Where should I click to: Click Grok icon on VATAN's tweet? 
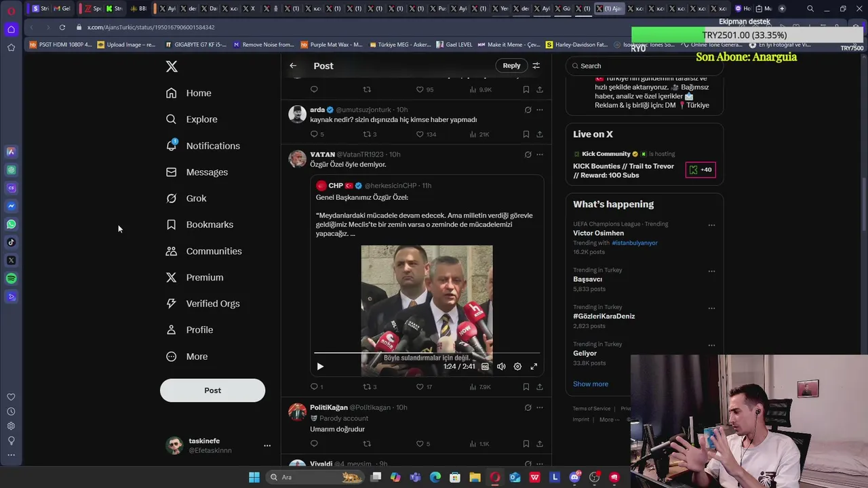[528, 155]
